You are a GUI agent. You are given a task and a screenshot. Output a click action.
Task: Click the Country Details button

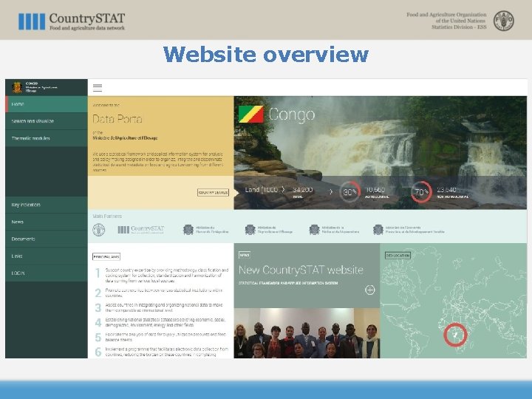(x=213, y=192)
